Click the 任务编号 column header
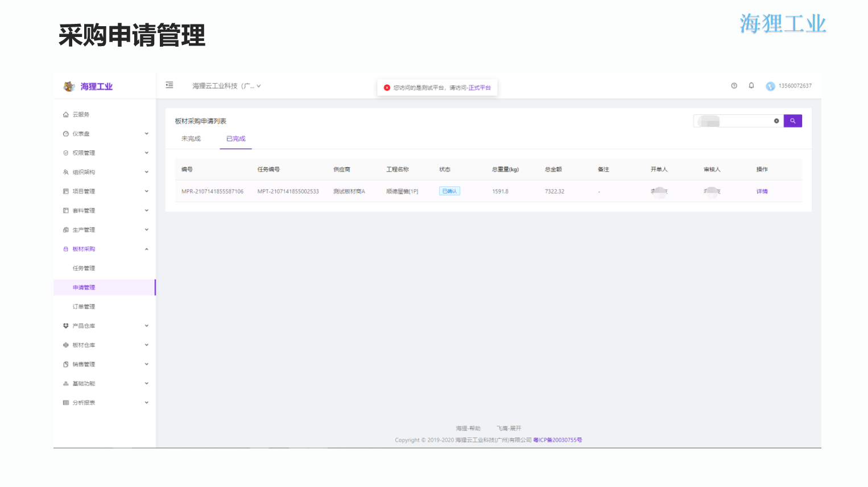This screenshot has height=487, width=868. point(268,170)
